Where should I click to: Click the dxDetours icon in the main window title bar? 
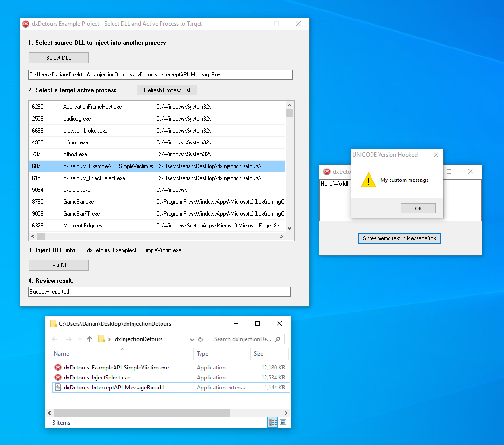(x=25, y=23)
